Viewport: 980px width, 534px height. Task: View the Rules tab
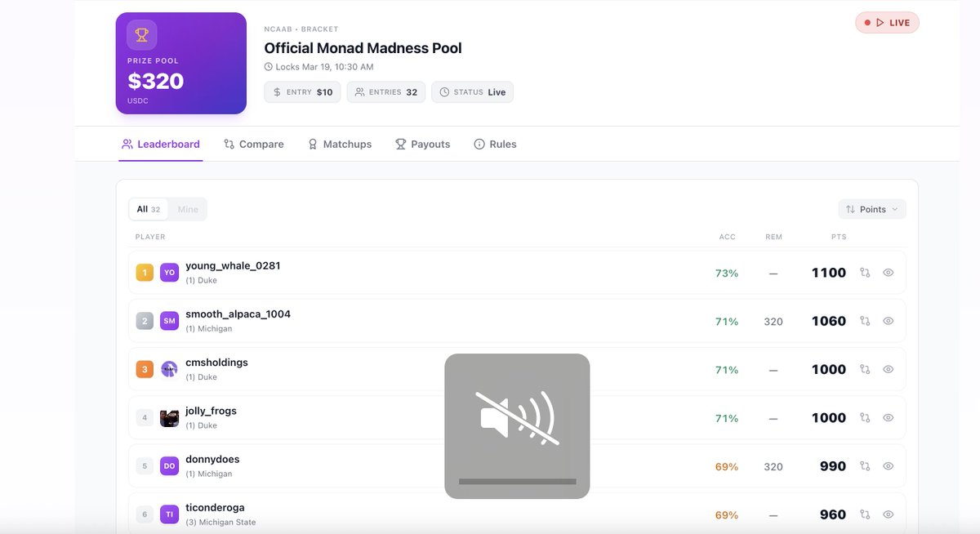(x=495, y=144)
